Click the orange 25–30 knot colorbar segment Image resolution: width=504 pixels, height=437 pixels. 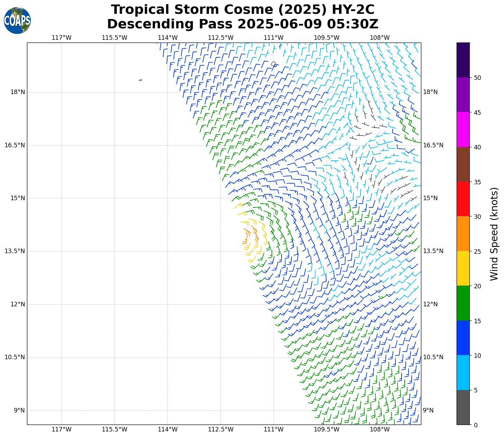pyautogui.click(x=463, y=233)
